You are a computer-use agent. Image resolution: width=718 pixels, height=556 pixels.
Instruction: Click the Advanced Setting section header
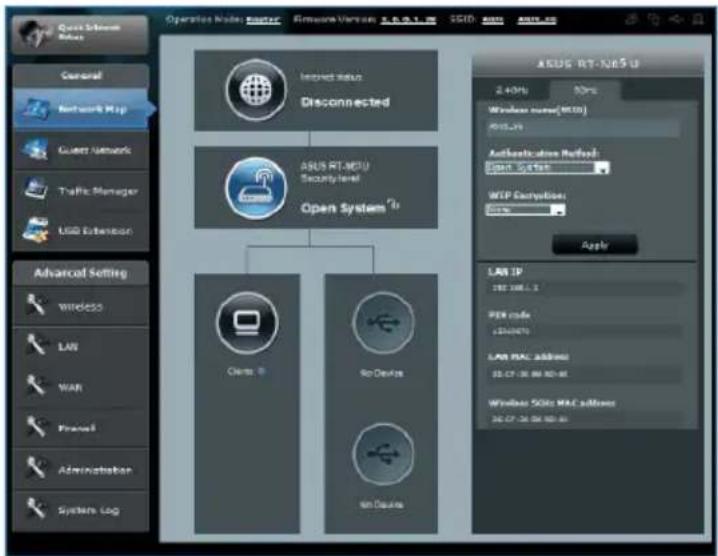coord(81,273)
